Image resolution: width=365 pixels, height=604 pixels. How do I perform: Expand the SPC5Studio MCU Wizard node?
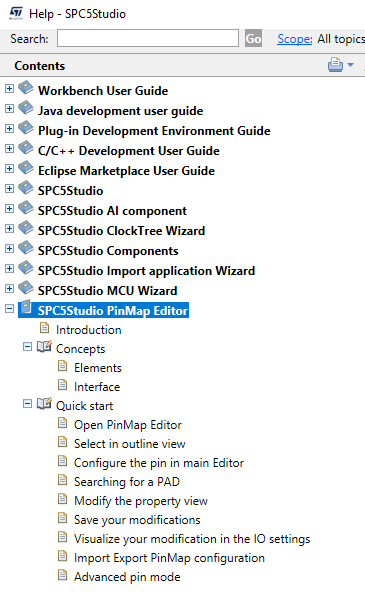(x=9, y=289)
